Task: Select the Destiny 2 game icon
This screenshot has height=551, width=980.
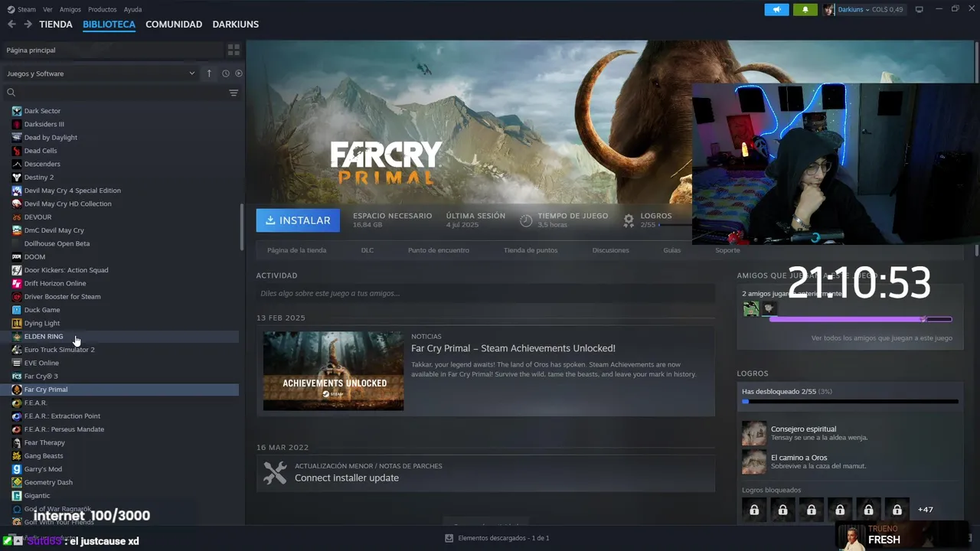Action: [x=17, y=178]
